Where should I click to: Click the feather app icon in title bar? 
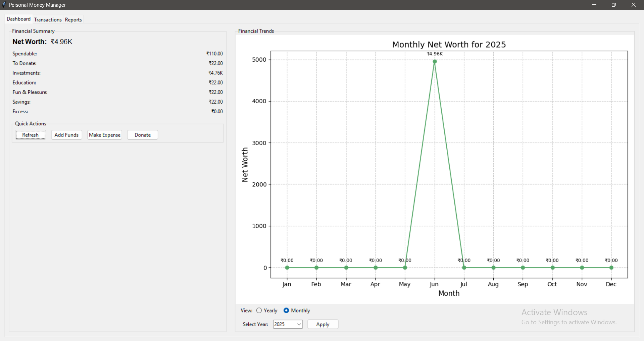(x=4, y=5)
